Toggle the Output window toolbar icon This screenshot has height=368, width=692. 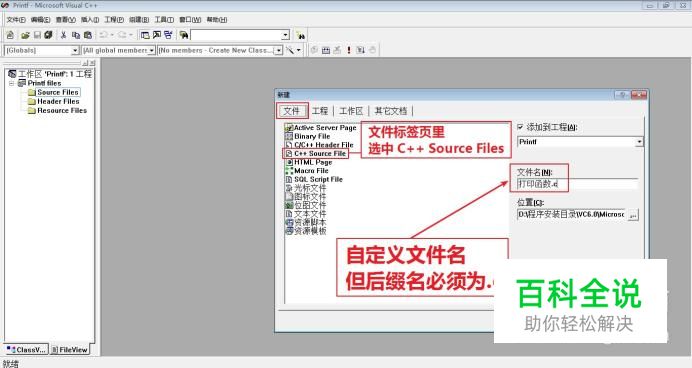click(x=157, y=35)
